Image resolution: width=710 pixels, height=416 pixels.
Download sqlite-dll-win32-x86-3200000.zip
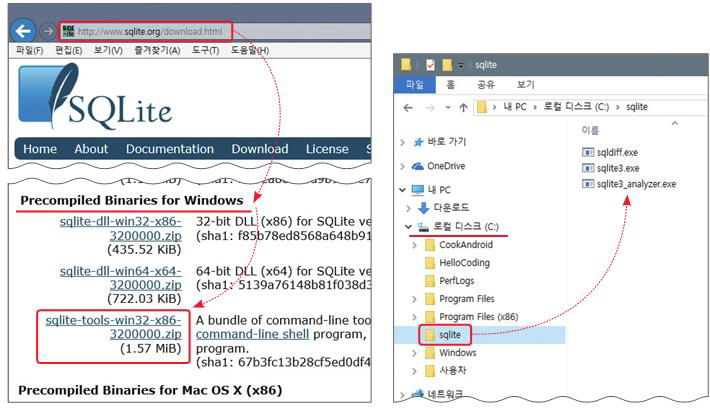(120, 229)
